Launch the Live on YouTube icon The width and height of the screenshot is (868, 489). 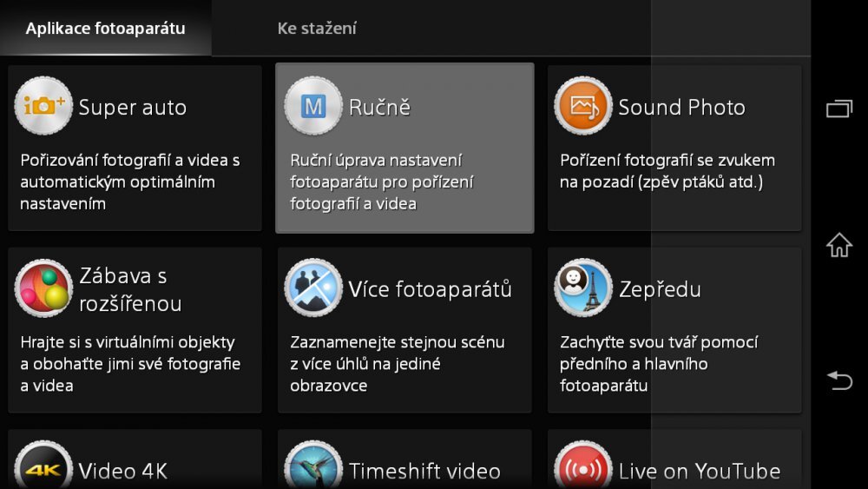[x=583, y=469]
